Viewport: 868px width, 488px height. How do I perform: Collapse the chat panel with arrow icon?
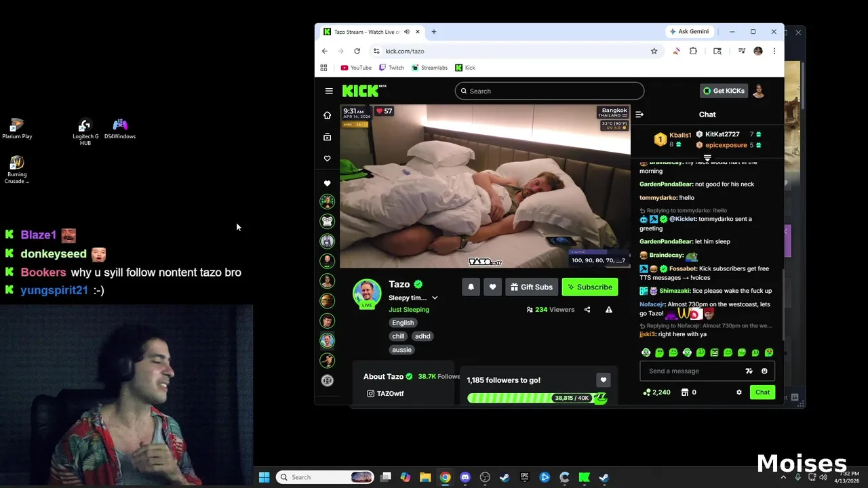pyautogui.click(x=639, y=115)
